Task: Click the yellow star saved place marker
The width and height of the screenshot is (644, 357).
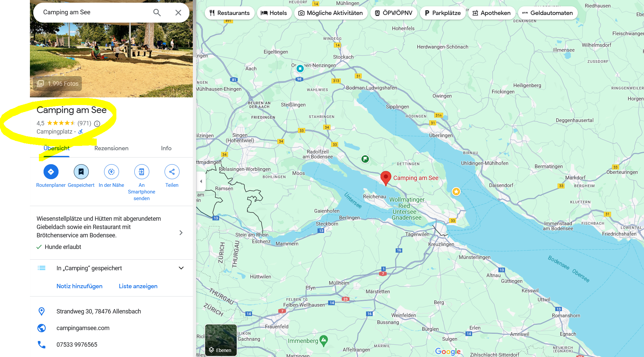Action: pyautogui.click(x=456, y=191)
